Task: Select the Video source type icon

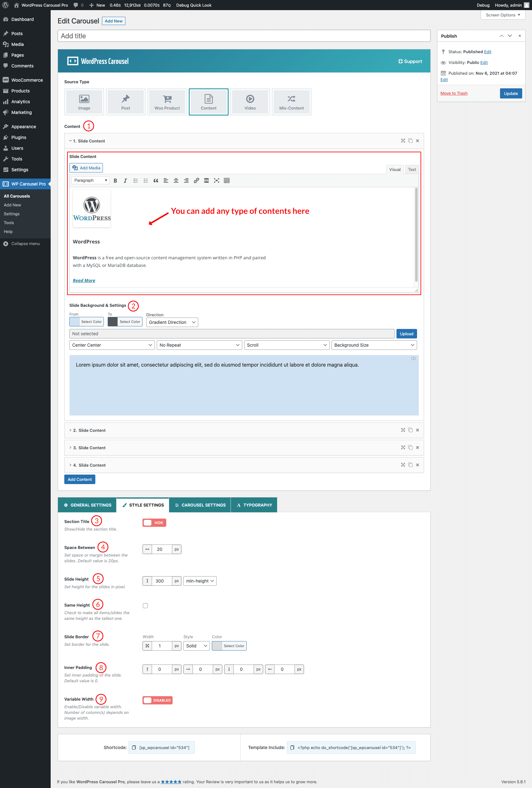Action: [250, 102]
